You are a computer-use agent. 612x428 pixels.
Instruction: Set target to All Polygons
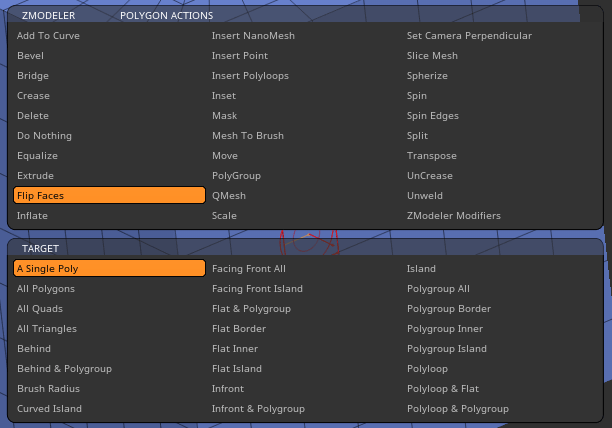[x=46, y=289]
